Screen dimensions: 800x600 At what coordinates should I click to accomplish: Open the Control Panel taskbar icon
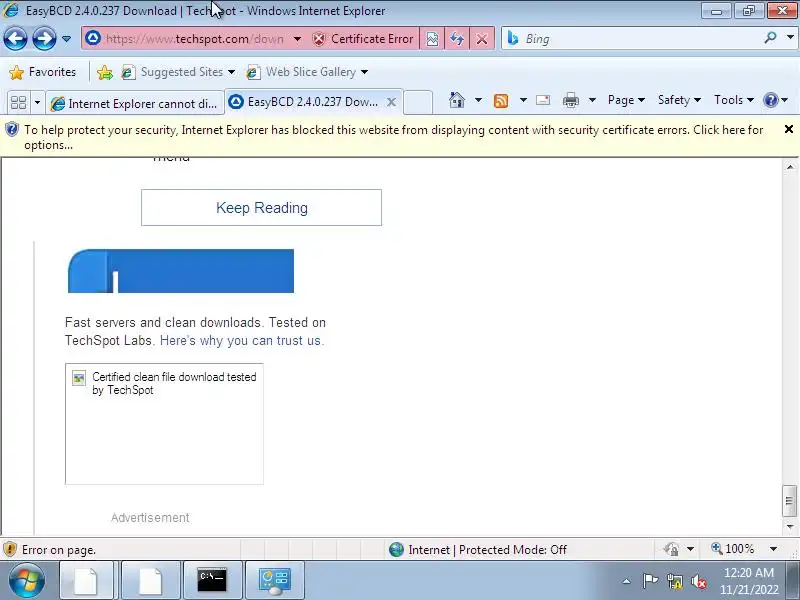pos(274,580)
